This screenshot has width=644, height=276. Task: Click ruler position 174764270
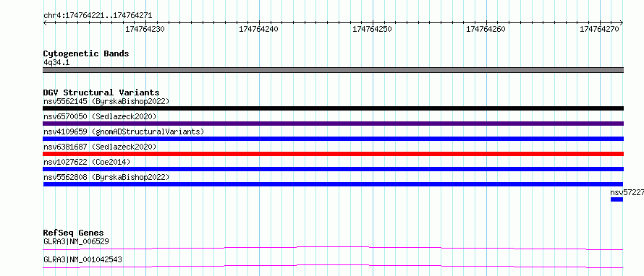[599, 29]
